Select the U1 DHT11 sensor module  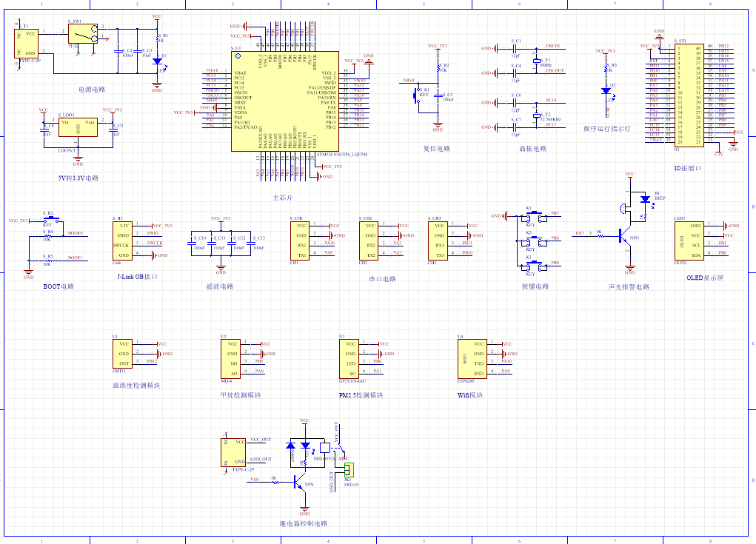(122, 354)
